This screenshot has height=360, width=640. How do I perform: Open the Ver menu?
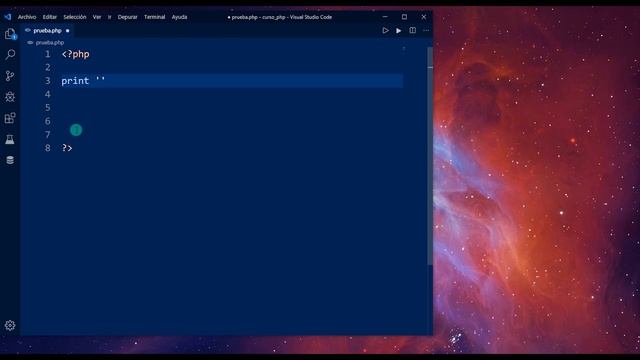(x=97, y=17)
